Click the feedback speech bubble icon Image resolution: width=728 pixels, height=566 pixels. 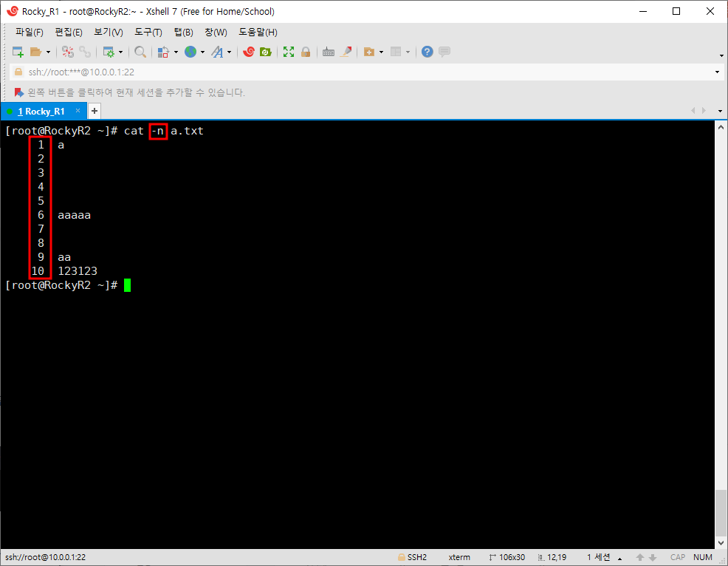[x=444, y=52]
